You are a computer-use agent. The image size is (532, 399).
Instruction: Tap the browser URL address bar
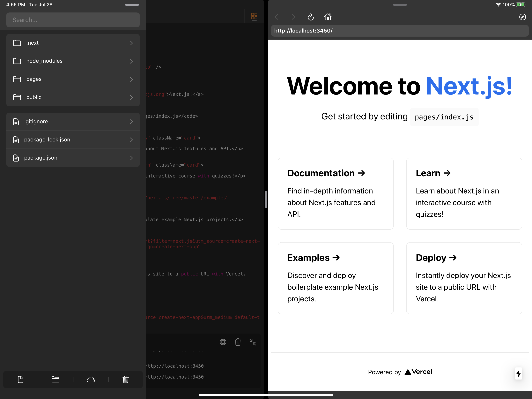coord(399,31)
